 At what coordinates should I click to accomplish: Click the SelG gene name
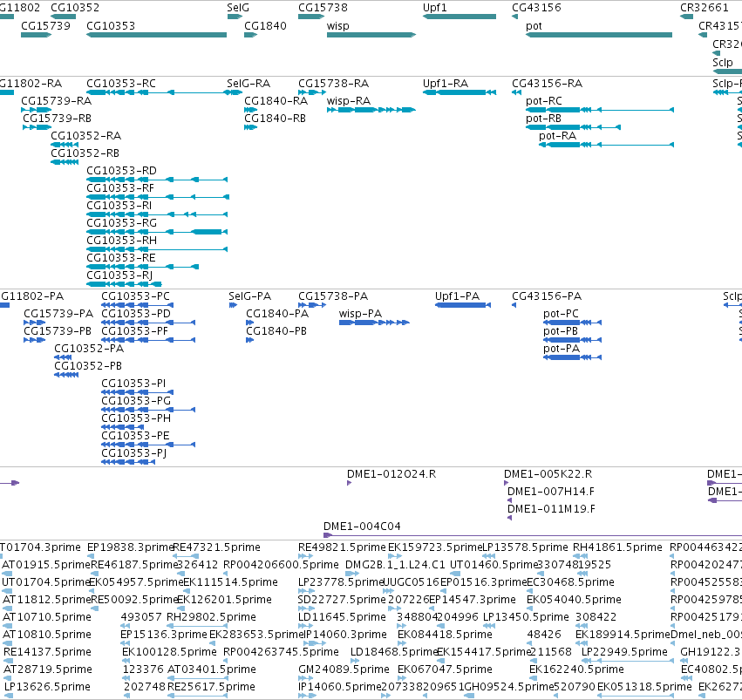tap(238, 8)
